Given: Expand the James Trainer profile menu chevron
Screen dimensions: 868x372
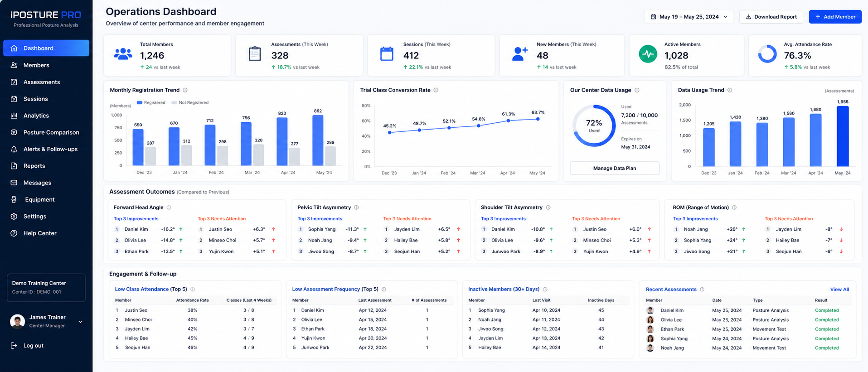Looking at the screenshot, I should click(80, 322).
